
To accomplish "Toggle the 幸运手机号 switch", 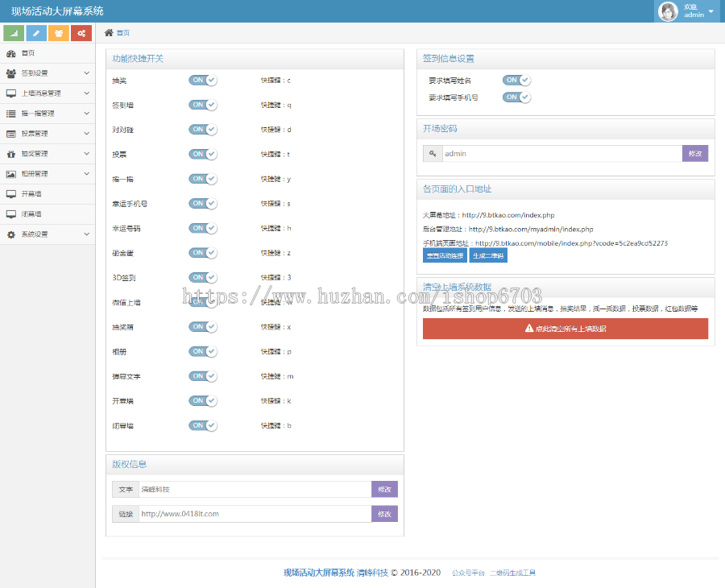I will point(203,204).
